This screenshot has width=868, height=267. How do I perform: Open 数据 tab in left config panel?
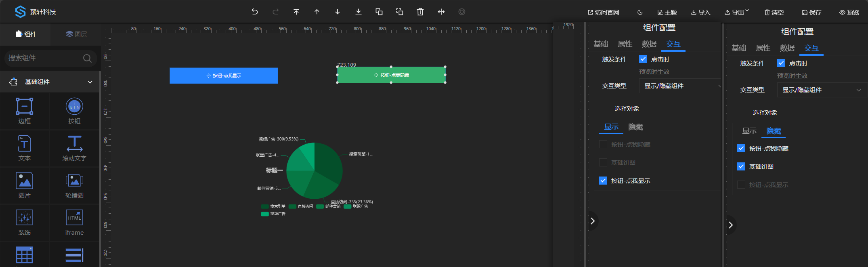[649, 44]
